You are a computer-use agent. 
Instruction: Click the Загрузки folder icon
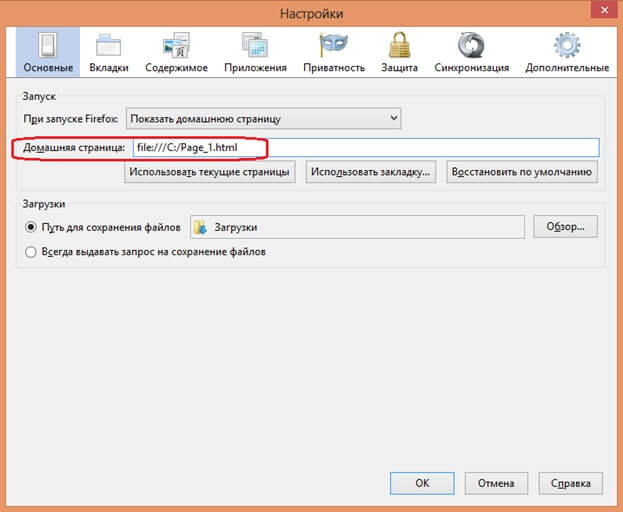pos(200,227)
